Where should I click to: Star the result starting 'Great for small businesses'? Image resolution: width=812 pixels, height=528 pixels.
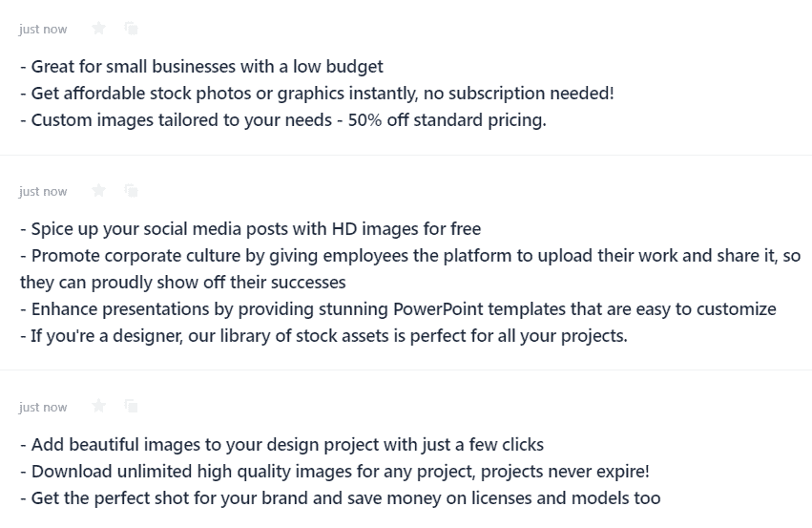[x=98, y=28]
